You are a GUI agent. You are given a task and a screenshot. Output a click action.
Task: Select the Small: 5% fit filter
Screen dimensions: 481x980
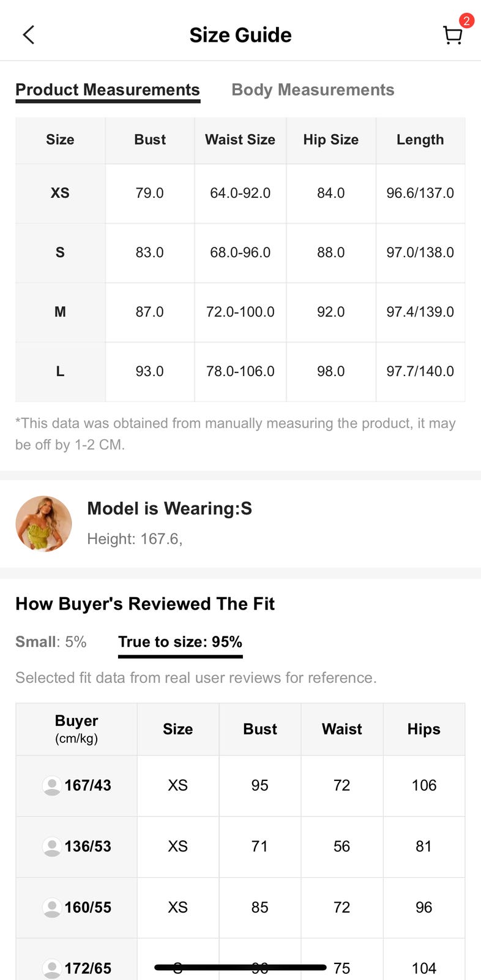[51, 642]
